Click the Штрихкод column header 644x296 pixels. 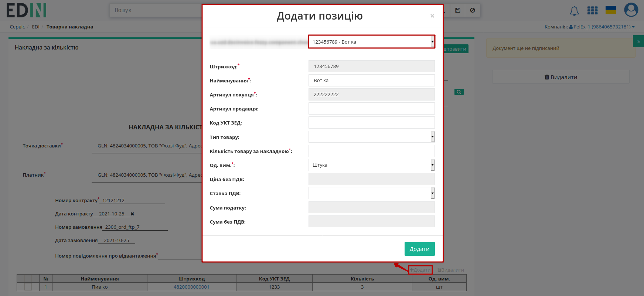click(191, 279)
